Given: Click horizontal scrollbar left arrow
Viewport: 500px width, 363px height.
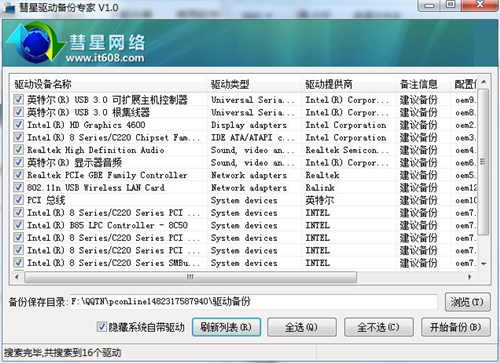Looking at the screenshot, I should 16,277.
